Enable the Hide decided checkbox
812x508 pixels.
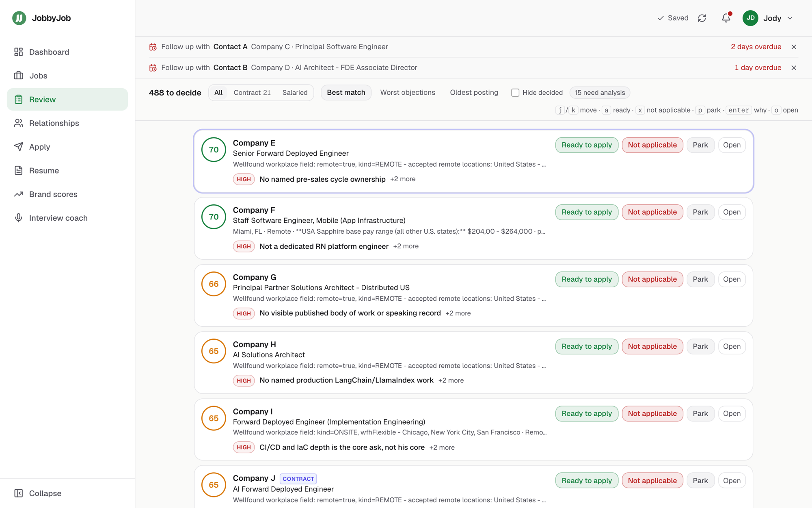[515, 93]
